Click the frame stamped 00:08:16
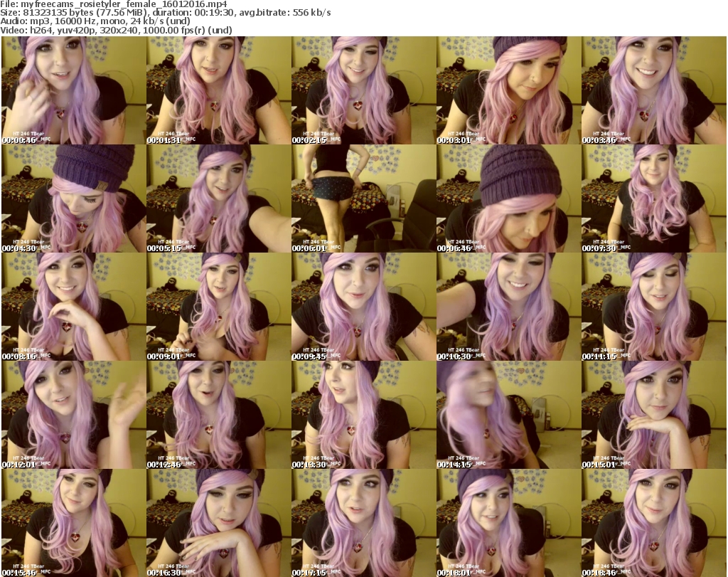 coord(74,307)
